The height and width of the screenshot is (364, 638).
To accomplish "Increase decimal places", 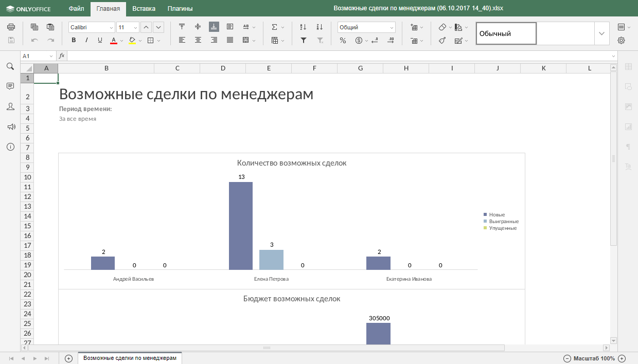I will click(391, 40).
